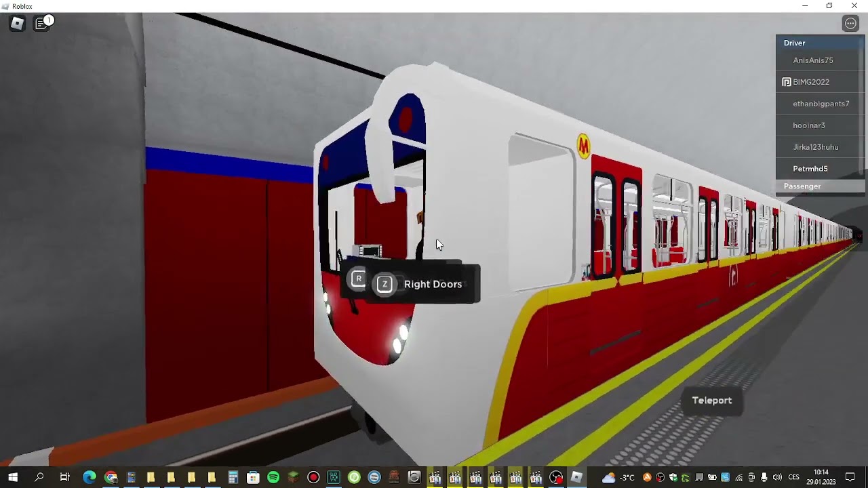Viewport: 868px width, 488px height.
Task: Open the clock showing 10:14
Action: coord(821,478)
